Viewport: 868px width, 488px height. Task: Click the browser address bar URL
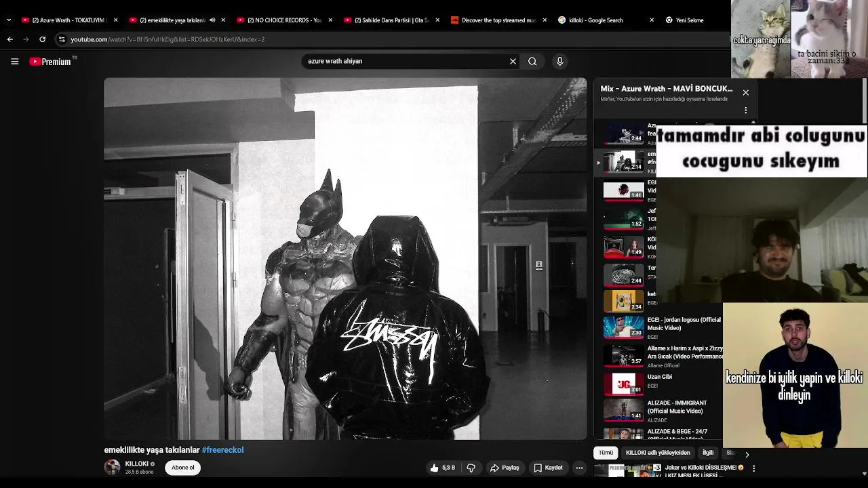167,39
